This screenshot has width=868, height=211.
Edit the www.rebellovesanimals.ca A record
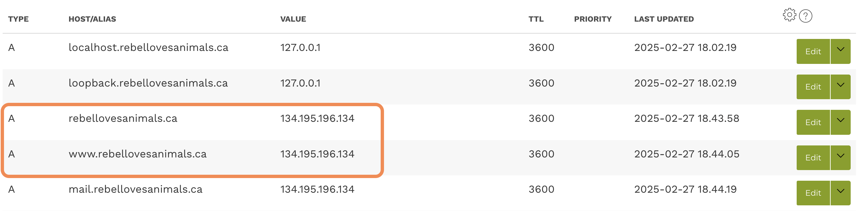(813, 157)
